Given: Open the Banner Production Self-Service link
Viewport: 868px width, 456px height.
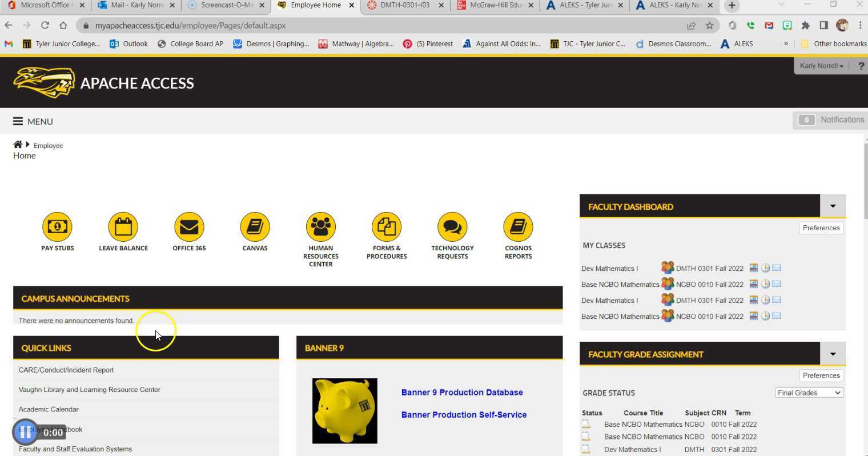Looking at the screenshot, I should pyautogui.click(x=464, y=415).
